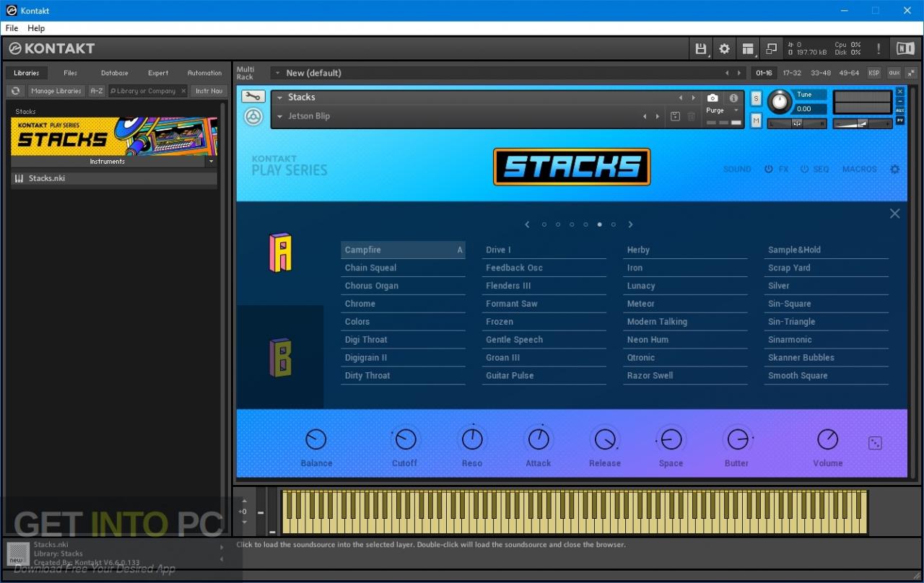Viewport: 924px width, 583px height.
Task: Remove instrument with small X at rack right
Action: click(899, 92)
